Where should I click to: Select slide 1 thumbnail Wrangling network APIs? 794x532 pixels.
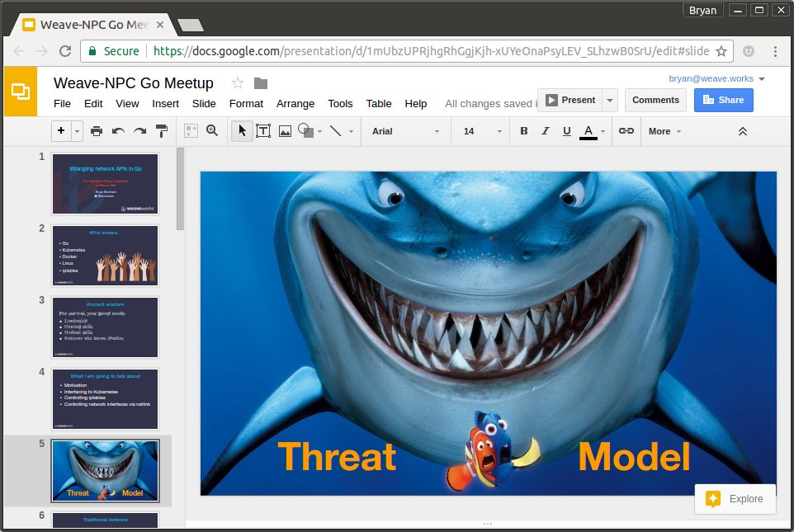tap(106, 184)
